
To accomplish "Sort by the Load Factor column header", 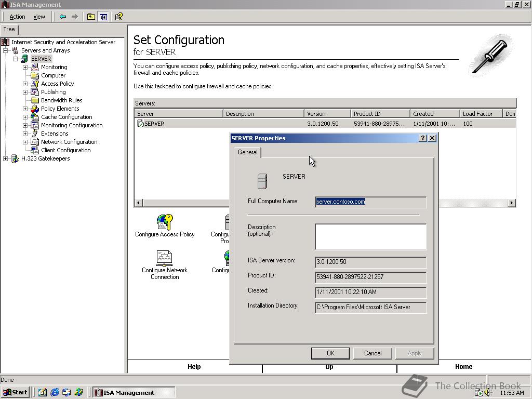I will (x=481, y=114).
